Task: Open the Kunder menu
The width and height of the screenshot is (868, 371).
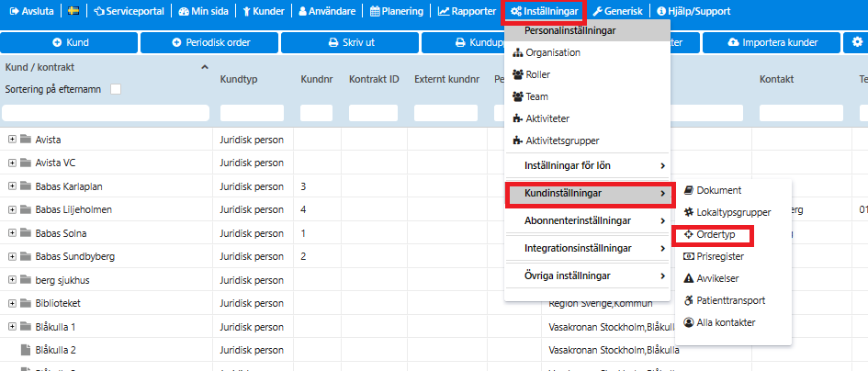Action: [264, 11]
